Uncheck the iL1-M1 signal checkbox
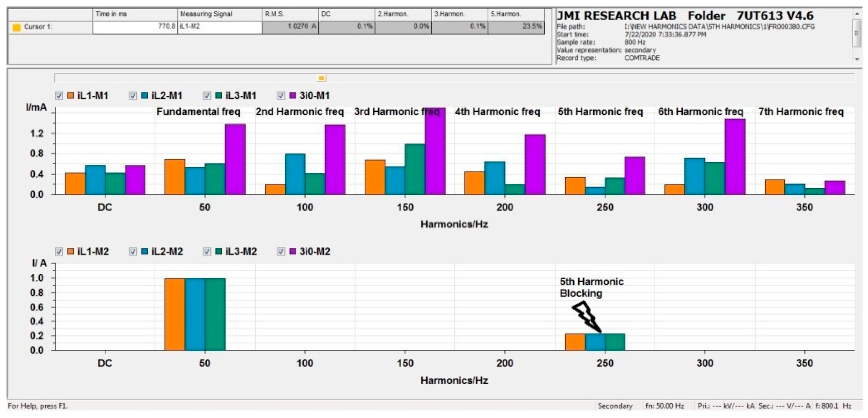The width and height of the screenshot is (868, 418). 59,95
